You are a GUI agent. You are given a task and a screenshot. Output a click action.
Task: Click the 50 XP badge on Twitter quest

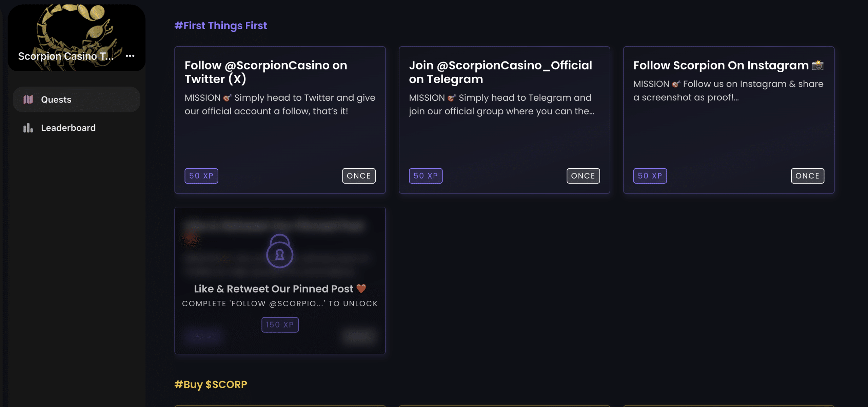(201, 175)
